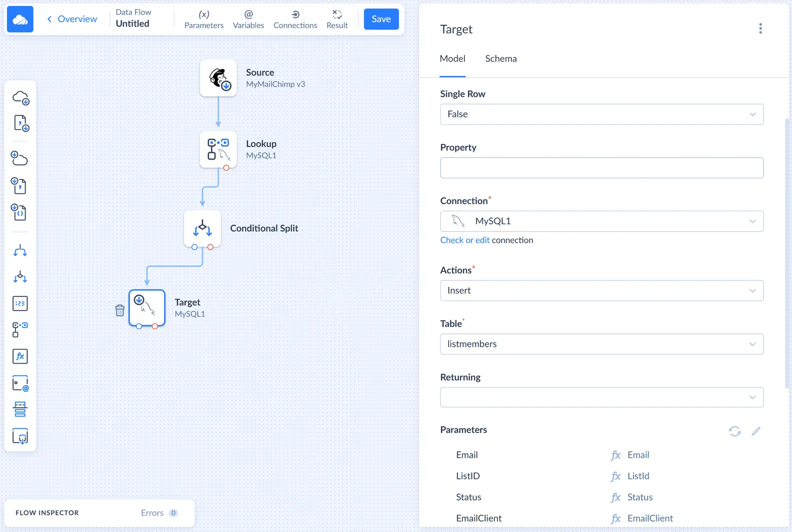Open Connections in the top toolbar
This screenshot has height=532, width=792.
pyautogui.click(x=295, y=20)
